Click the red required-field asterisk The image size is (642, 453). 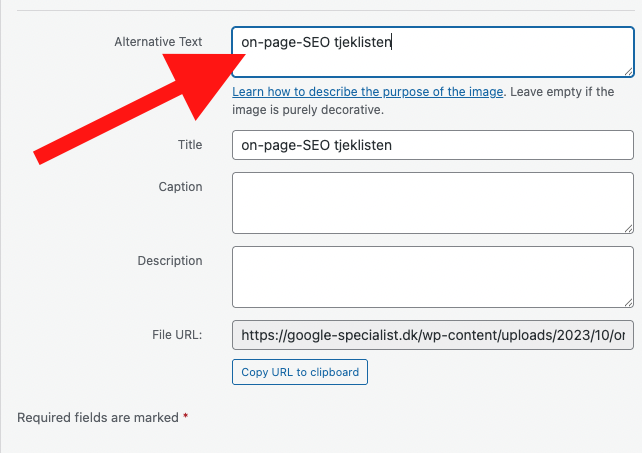(x=186, y=417)
